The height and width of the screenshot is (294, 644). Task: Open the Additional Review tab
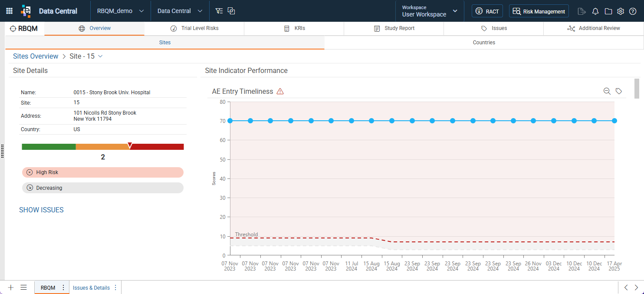(x=593, y=28)
